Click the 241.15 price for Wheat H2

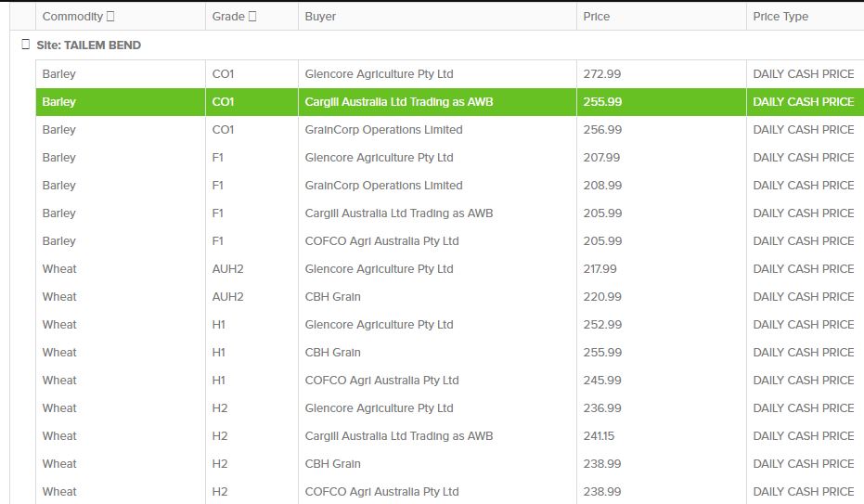[x=600, y=436]
